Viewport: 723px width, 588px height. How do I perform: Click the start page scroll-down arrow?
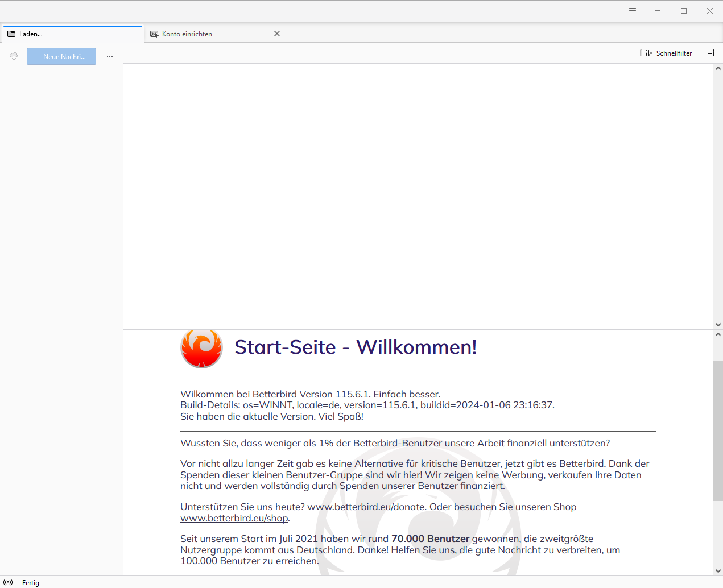point(718,571)
